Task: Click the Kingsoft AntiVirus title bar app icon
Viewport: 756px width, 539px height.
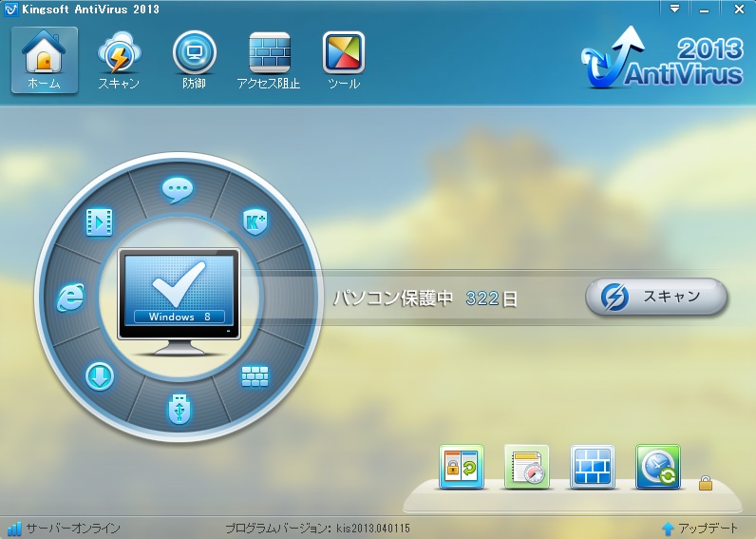Action: point(10,10)
